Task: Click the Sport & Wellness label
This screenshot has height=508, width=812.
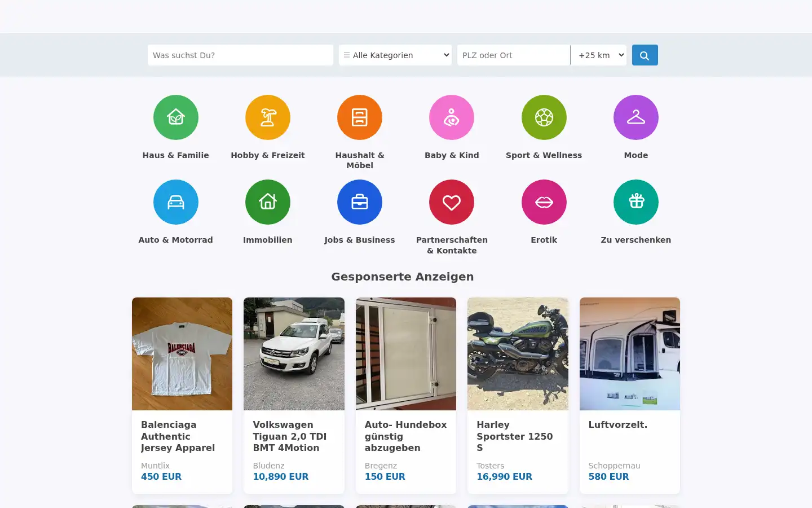Action: coord(544,155)
